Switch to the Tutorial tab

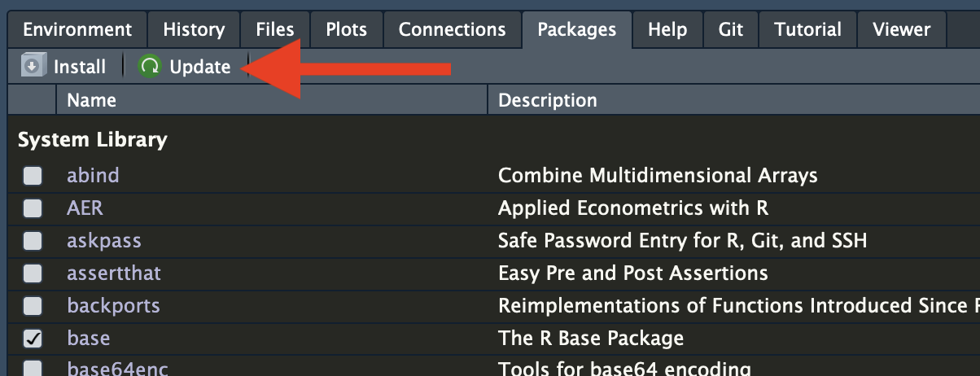point(807,29)
